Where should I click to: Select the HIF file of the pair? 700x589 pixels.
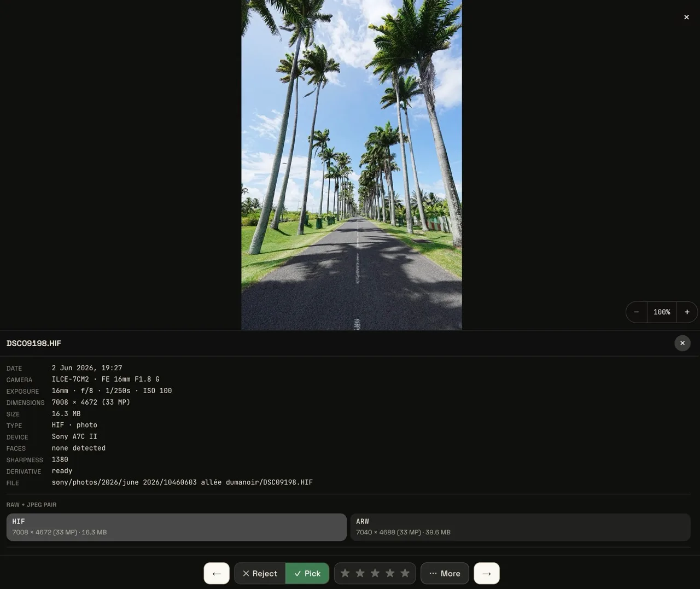[x=177, y=527]
